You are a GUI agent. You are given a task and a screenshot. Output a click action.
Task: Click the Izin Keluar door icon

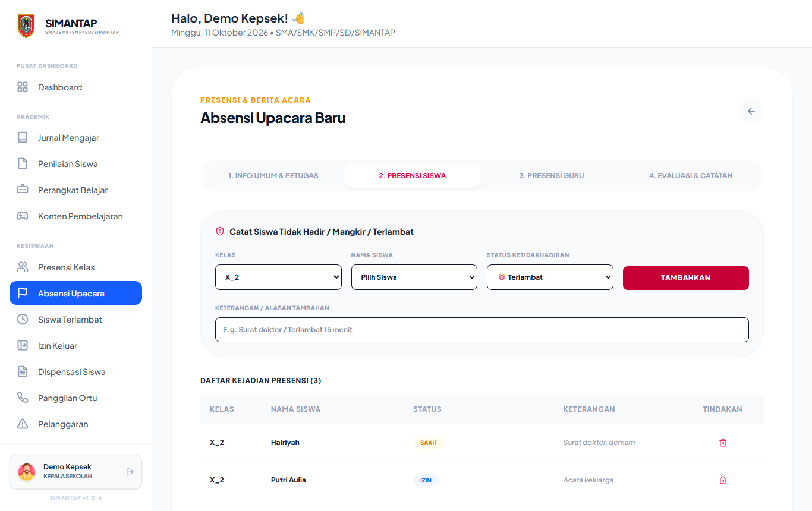(x=23, y=346)
